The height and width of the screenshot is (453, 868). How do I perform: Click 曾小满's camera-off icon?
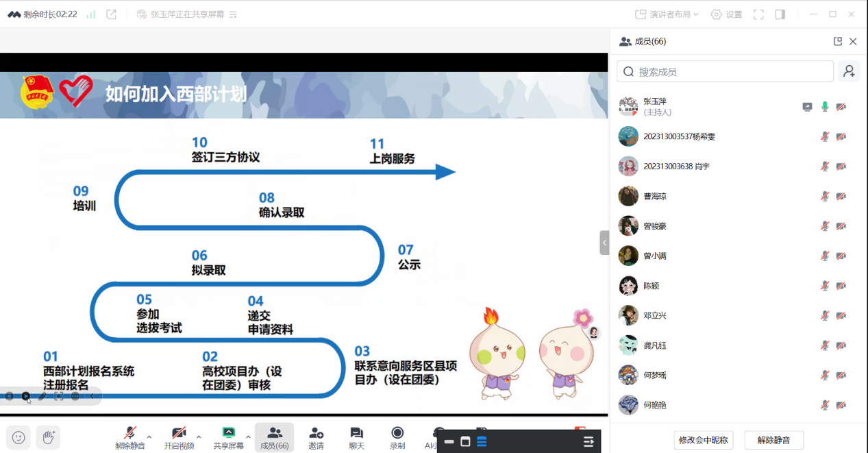point(841,256)
